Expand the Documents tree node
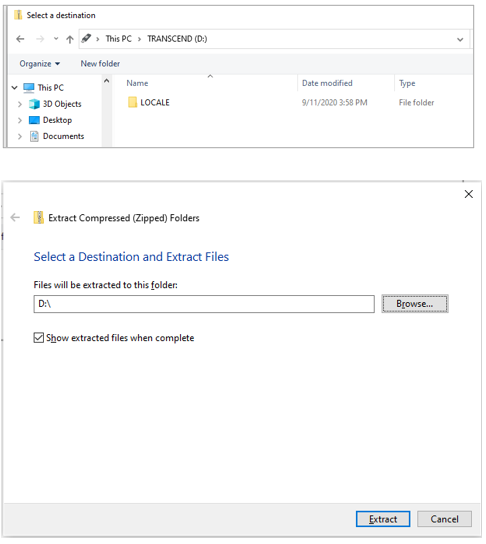The image size is (486, 544). pos(20,136)
